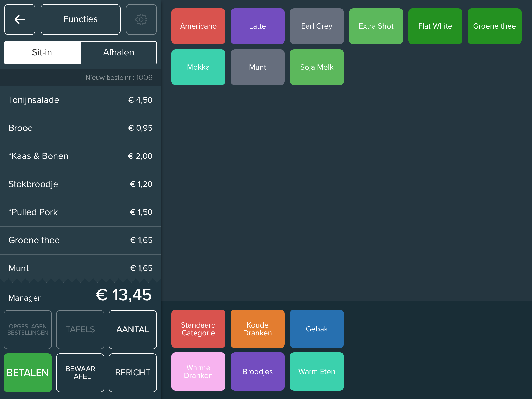Add a Flat White product
This screenshot has width=532, height=399.
(x=435, y=26)
